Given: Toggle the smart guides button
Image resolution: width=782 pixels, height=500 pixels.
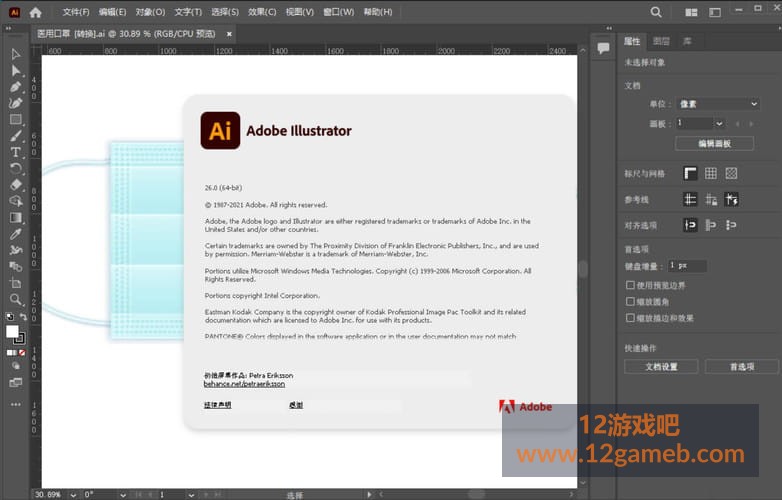Looking at the screenshot, I should click(x=732, y=199).
